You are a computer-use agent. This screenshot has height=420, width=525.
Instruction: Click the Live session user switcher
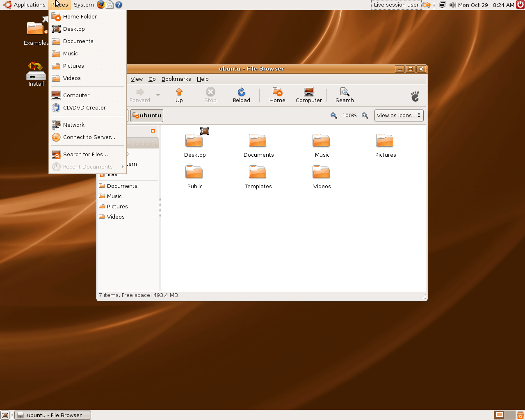tap(396, 5)
